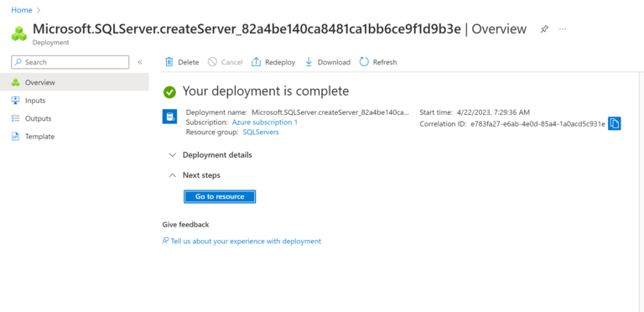Click the magnifier icon in the Search box
The height and width of the screenshot is (312, 644).
coord(18,62)
